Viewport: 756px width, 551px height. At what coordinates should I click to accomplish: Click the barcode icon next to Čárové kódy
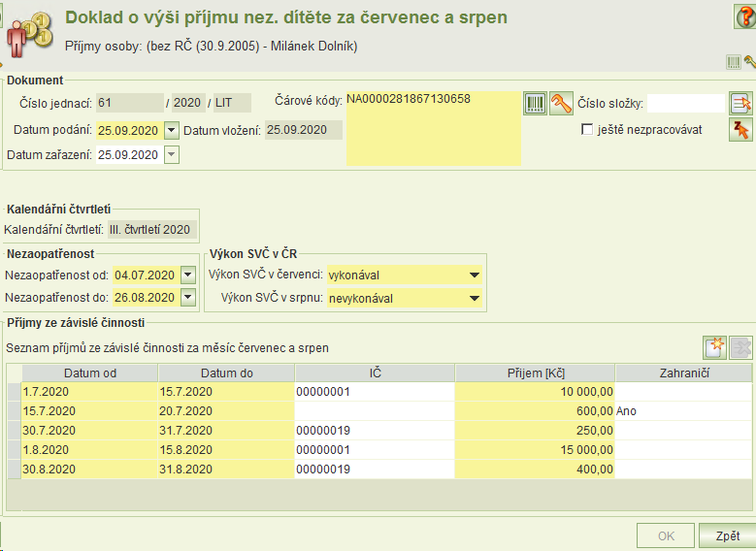click(x=535, y=103)
